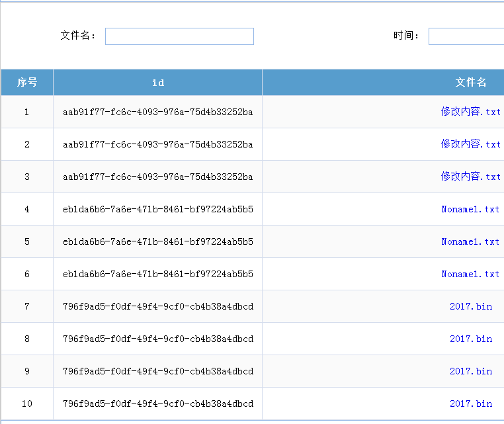The image size is (504, 424).
Task: Open 修改内容.txt link in row 2
Action: [x=470, y=144]
